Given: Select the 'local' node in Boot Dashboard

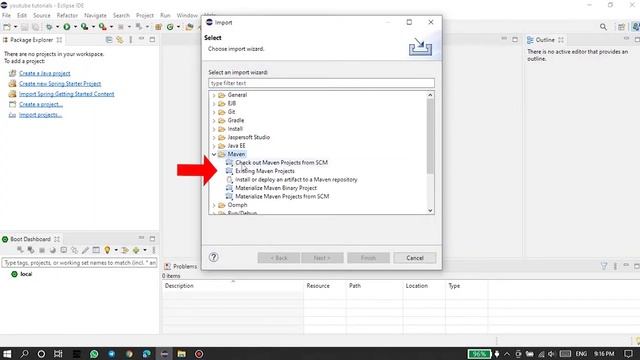Looking at the screenshot, I should (x=26, y=274).
